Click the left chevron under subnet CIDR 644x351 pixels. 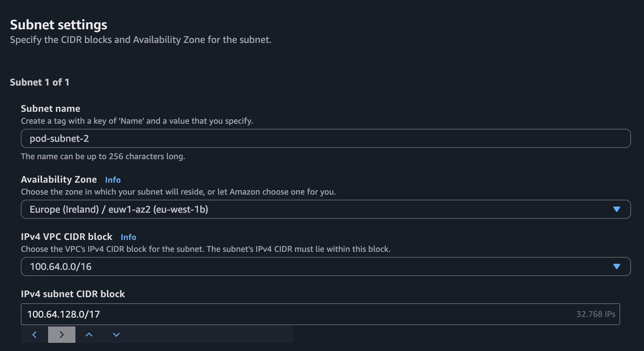click(34, 335)
